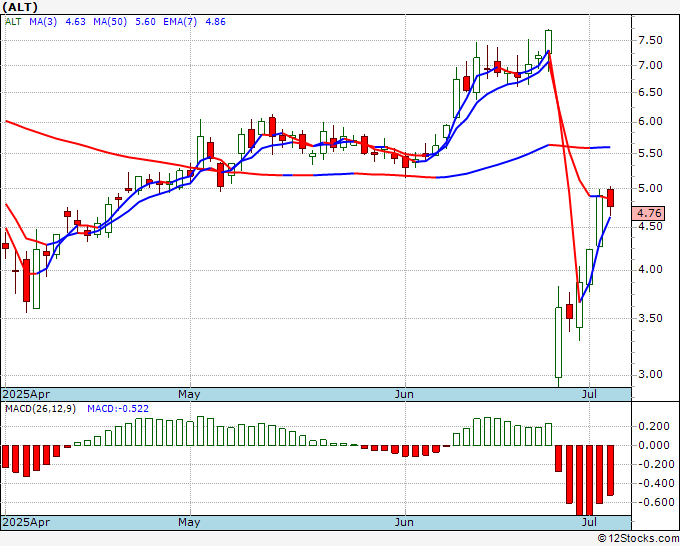Click the 0.200 MACD axis label
This screenshot has width=680, height=546.
654,427
